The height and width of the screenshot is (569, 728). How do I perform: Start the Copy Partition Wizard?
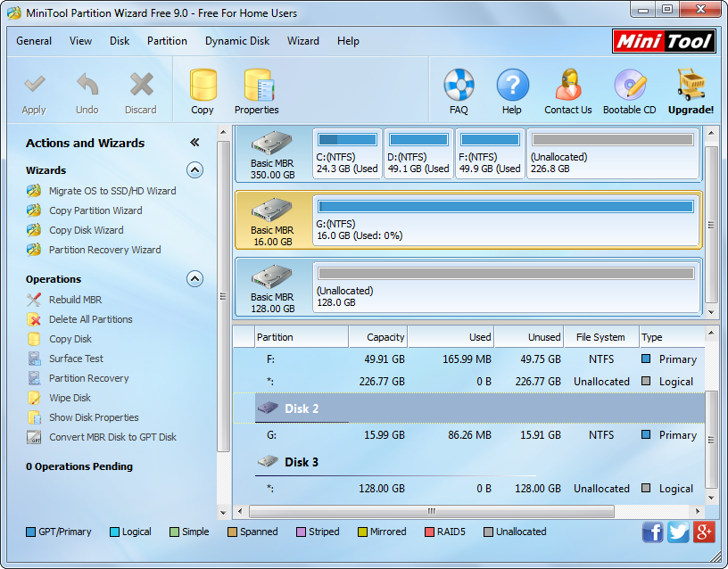[x=95, y=210]
